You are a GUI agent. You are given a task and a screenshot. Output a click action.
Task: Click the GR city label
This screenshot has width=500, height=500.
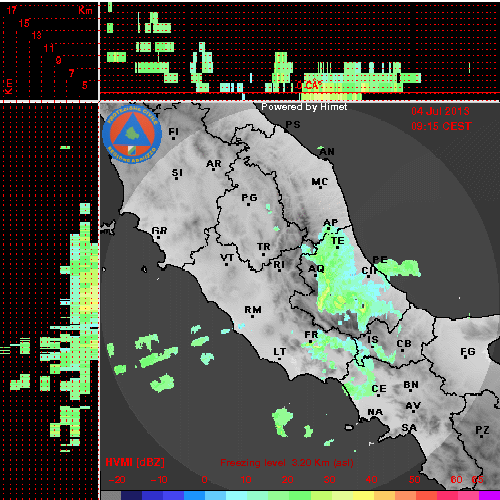(159, 231)
